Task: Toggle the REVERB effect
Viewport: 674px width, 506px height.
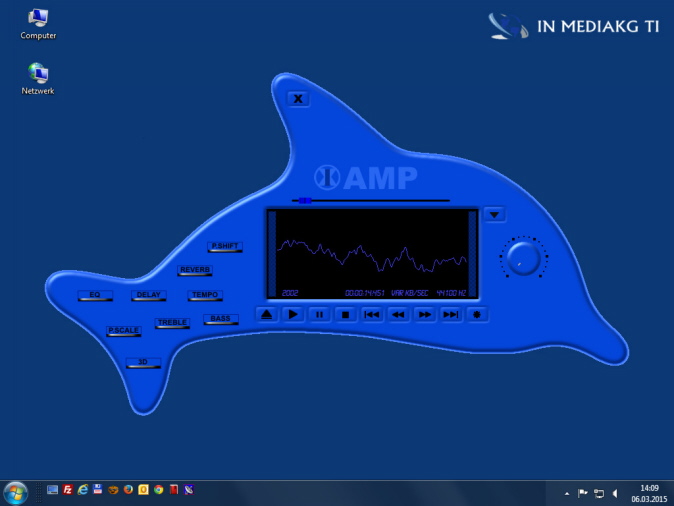Action: point(195,270)
